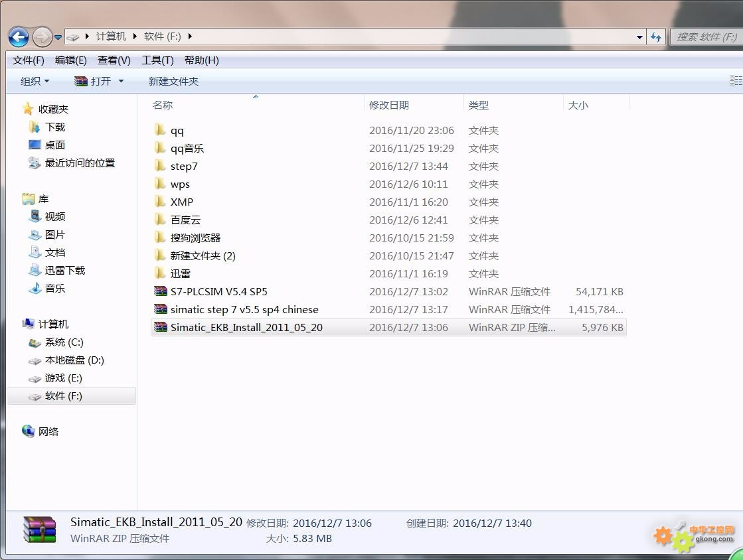Open the 音乐 library
The height and width of the screenshot is (560, 743).
(54, 288)
